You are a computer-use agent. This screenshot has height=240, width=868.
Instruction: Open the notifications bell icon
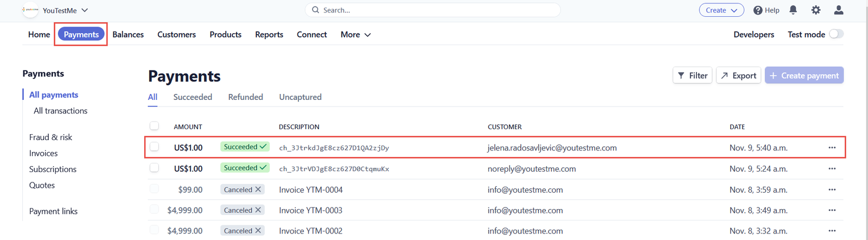tap(793, 10)
